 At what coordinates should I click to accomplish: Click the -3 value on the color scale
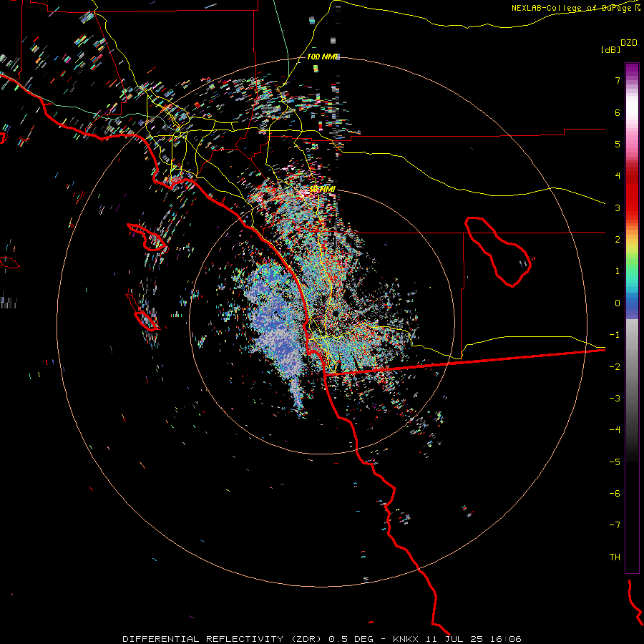[x=615, y=399]
